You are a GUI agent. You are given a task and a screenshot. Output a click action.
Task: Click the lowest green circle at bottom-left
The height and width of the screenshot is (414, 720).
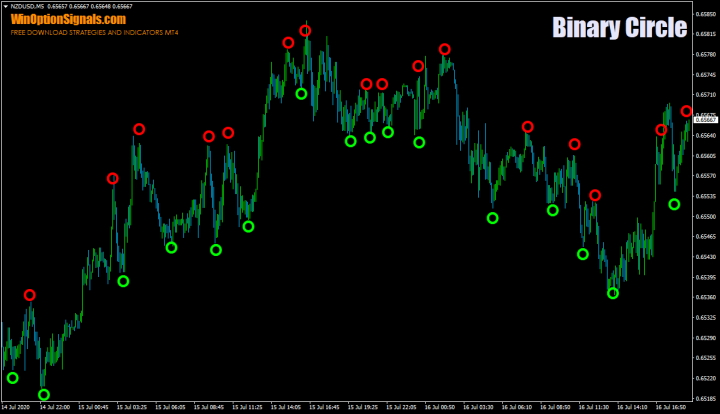tap(43, 395)
